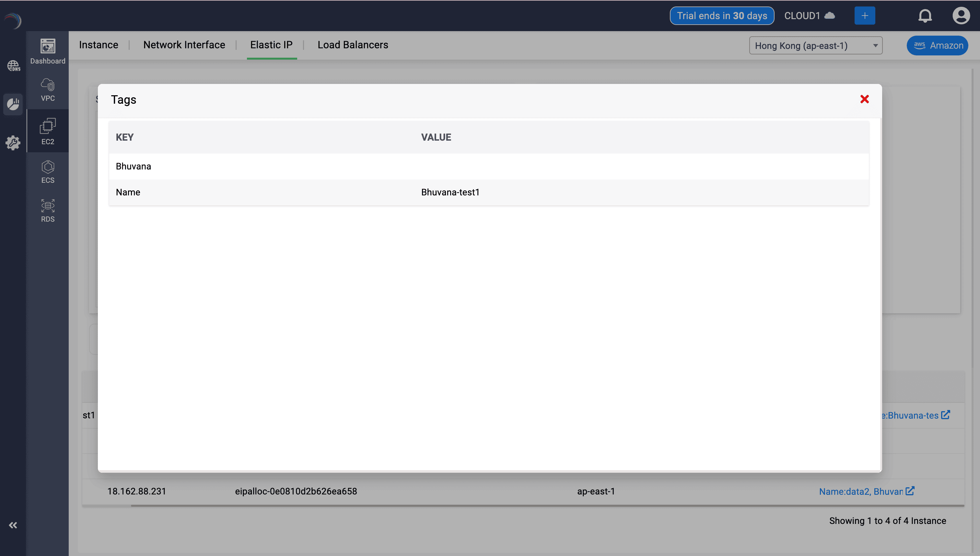The width and height of the screenshot is (980, 556).
Task: Close the Tags dialog
Action: coord(864,99)
